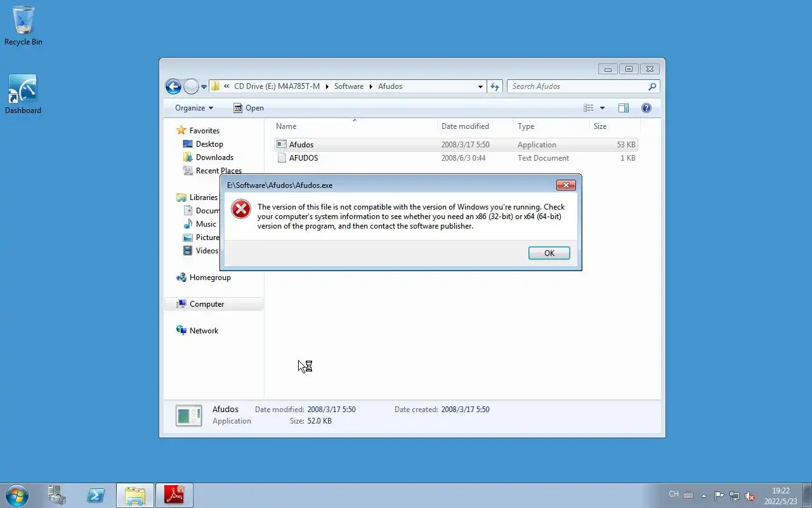Click the Adobe Reader taskbar icon

tap(174, 495)
